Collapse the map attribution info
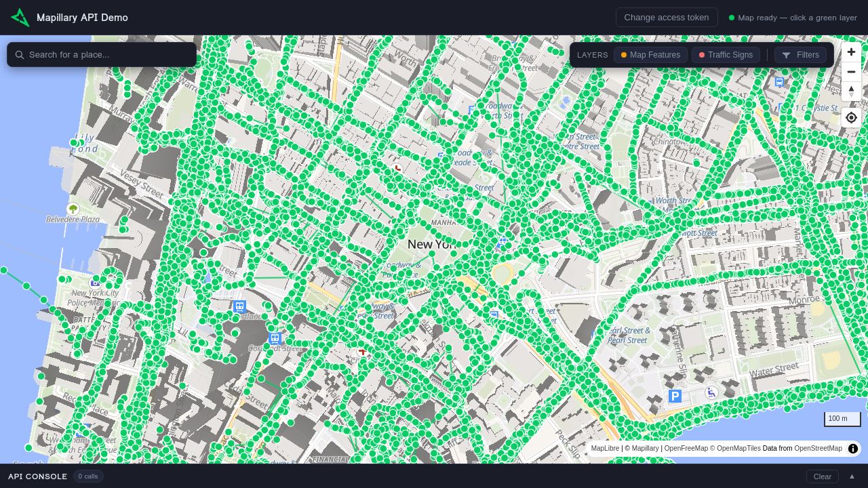The height and width of the screenshot is (488, 868). tap(853, 448)
